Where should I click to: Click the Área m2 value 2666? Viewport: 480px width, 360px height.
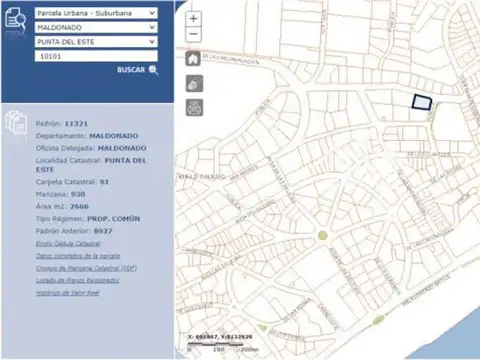pyautogui.click(x=79, y=207)
